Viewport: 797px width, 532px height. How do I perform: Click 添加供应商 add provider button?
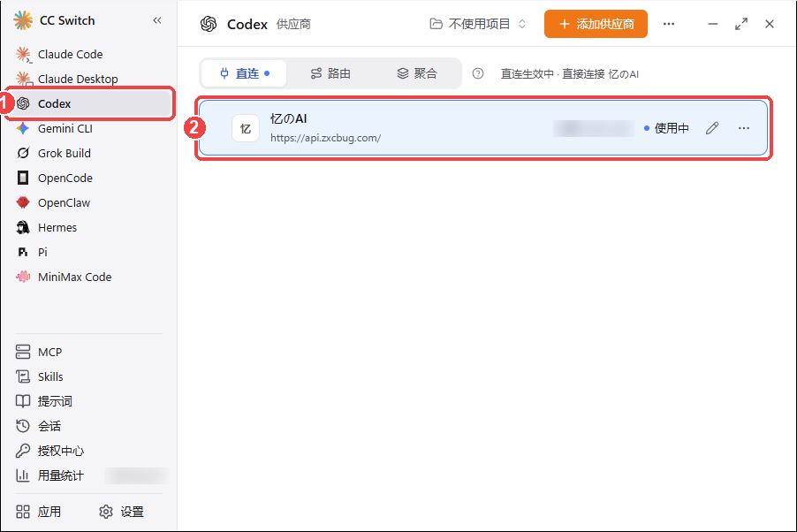tap(596, 24)
